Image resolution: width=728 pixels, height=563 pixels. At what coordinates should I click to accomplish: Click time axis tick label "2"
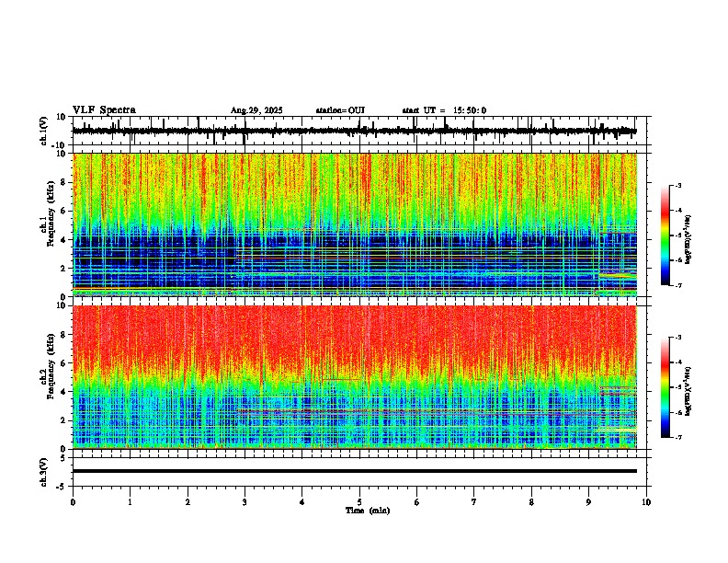pos(188,502)
